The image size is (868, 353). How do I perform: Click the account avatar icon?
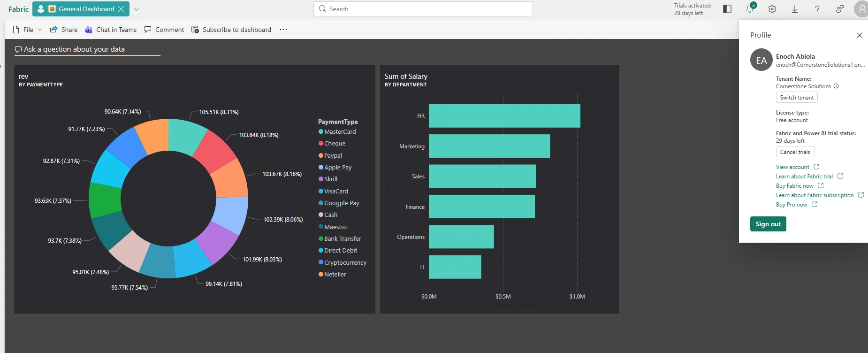861,9
